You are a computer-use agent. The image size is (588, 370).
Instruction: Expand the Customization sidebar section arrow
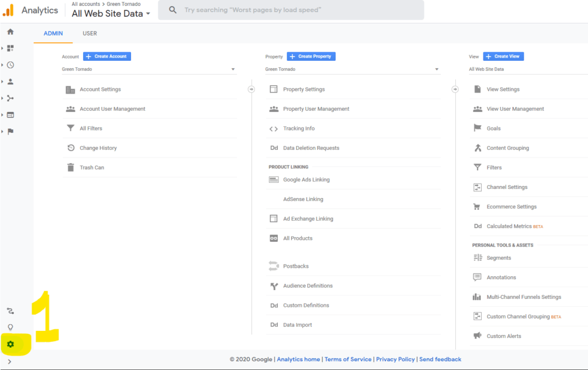[x=2, y=48]
